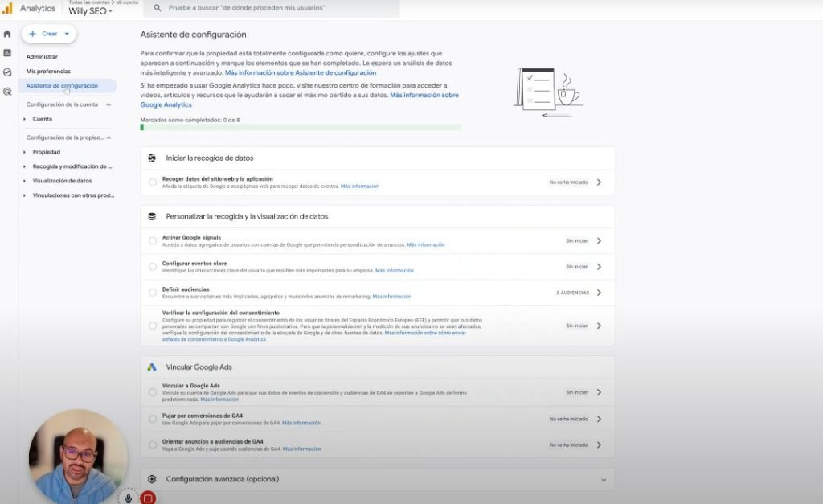This screenshot has height=504, width=823.
Task: Expand 'Configuración avanzada (opcional)' chevron
Action: 604,480
